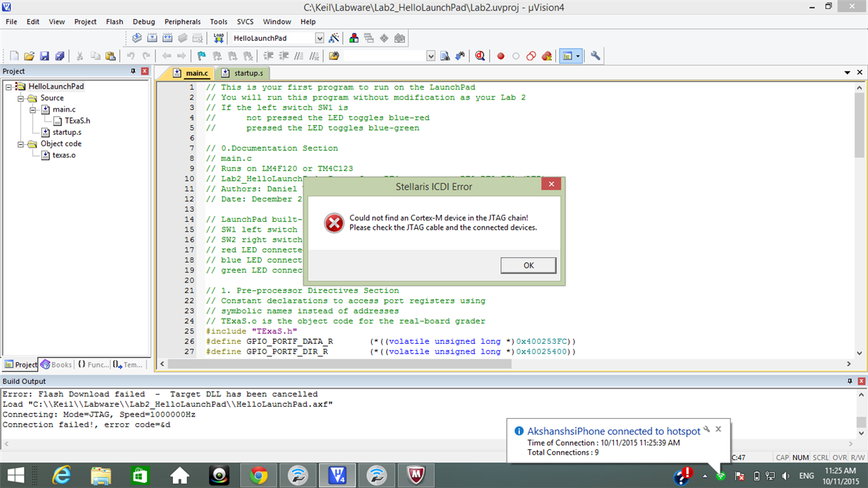Screen dimensions: 868x488
Task: Open the editor tab list dropdown arrow
Action: point(847,73)
